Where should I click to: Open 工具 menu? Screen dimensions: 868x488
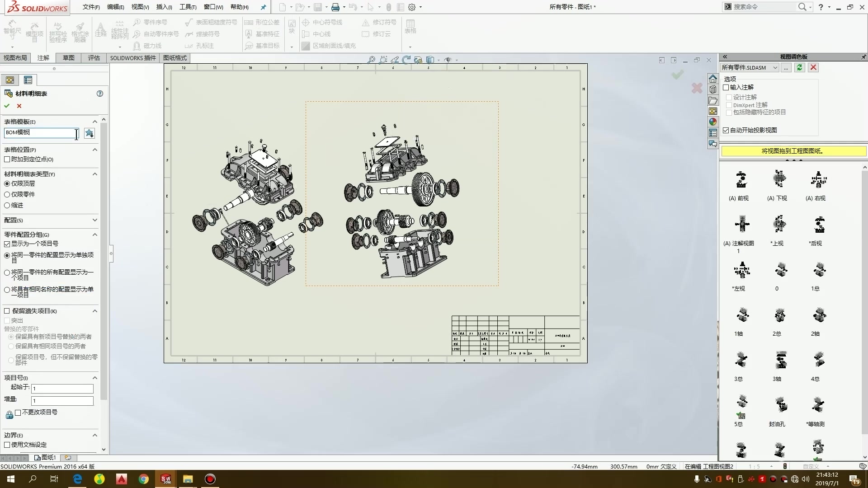[x=188, y=7]
